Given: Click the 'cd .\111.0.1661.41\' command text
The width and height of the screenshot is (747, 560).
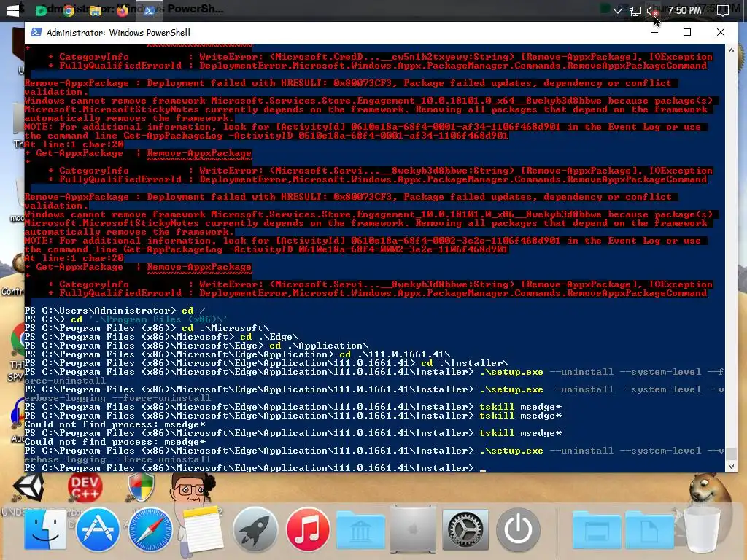Looking at the screenshot, I should tap(395, 354).
